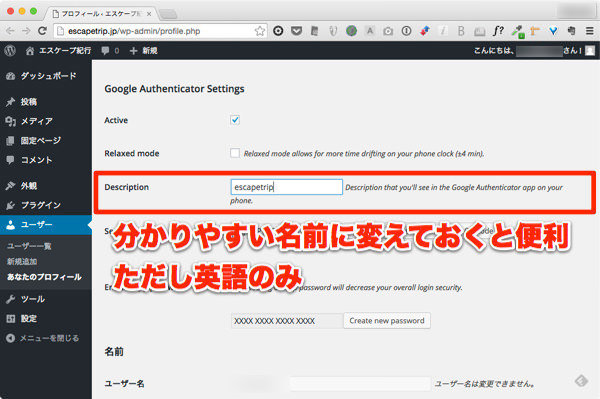Open コメント menu in sidebar
This screenshot has height=399, width=600.
tap(46, 160)
